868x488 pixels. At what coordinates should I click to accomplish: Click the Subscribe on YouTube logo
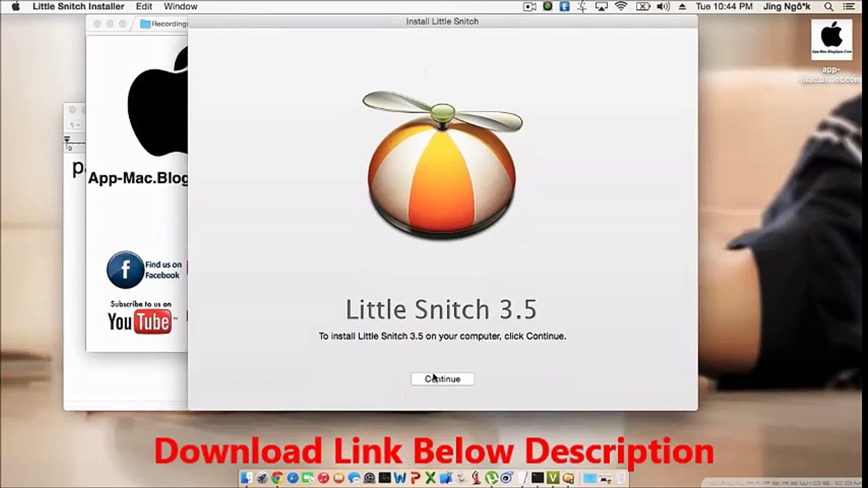pyautogui.click(x=140, y=321)
